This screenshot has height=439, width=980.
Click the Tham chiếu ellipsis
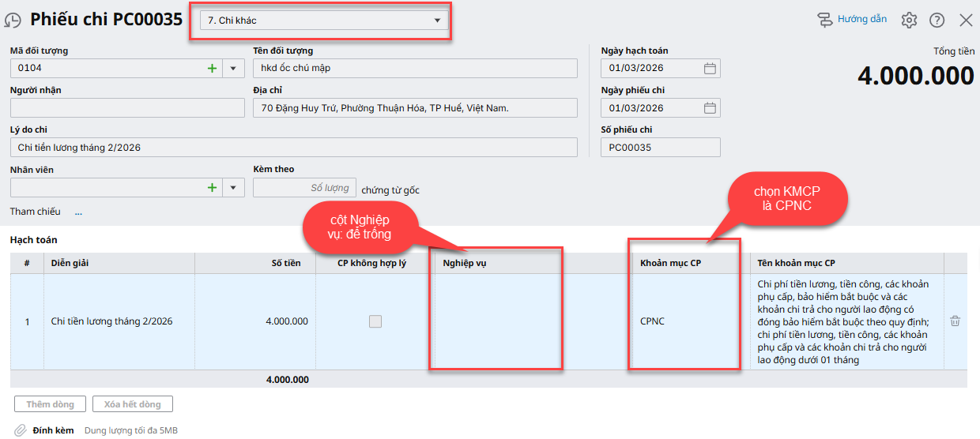pyautogui.click(x=78, y=212)
